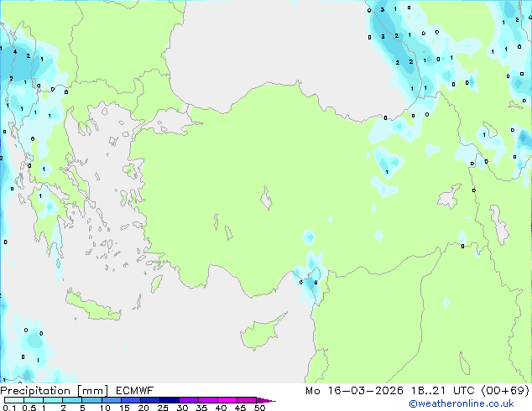Click the '(00+69)' forecast offset text
The width and height of the screenshot is (532, 411).
(x=505, y=391)
